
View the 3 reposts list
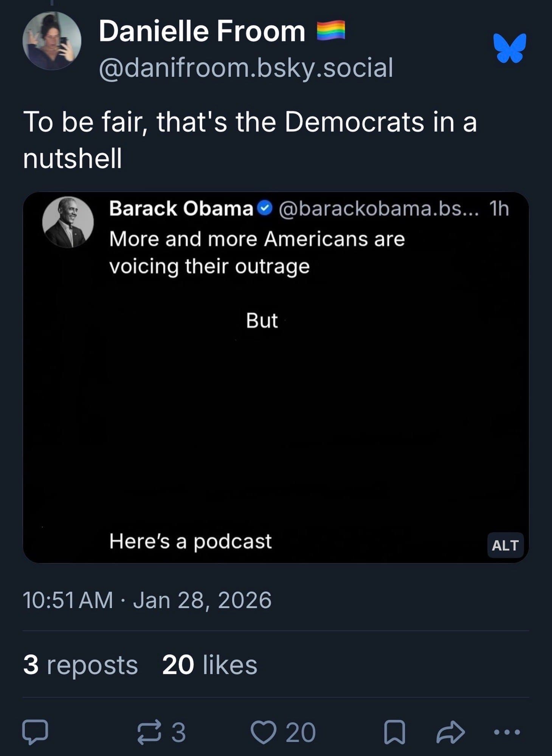80,665
